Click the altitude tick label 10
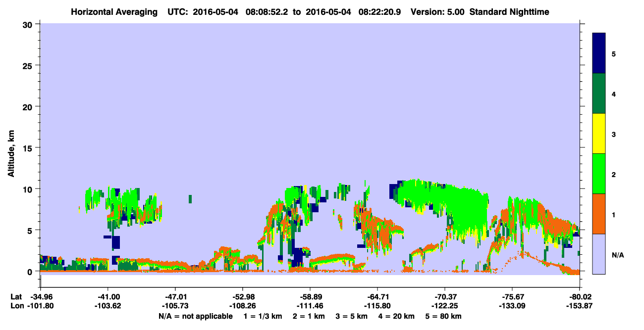Screen dimensions: 644x330 click(x=29, y=189)
